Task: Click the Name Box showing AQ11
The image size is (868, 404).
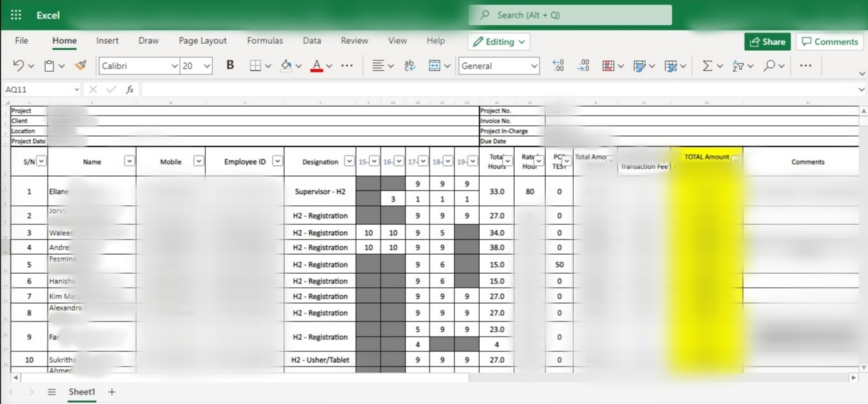Action: [x=43, y=90]
